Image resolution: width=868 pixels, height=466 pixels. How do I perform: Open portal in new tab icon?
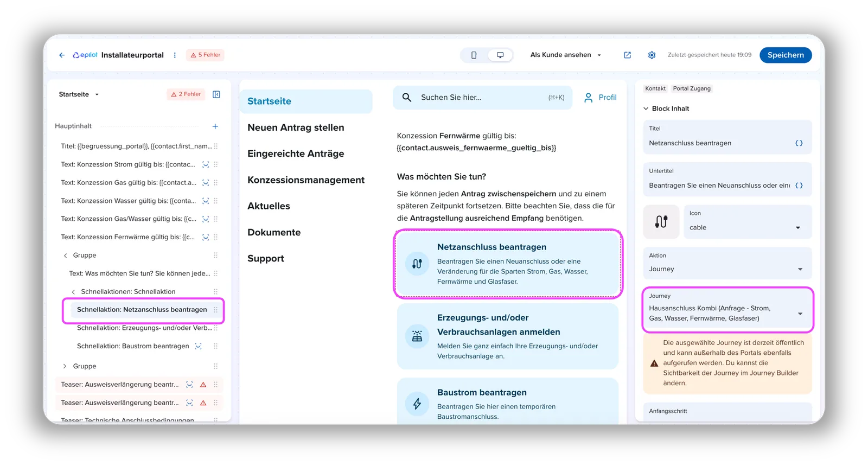(x=627, y=55)
